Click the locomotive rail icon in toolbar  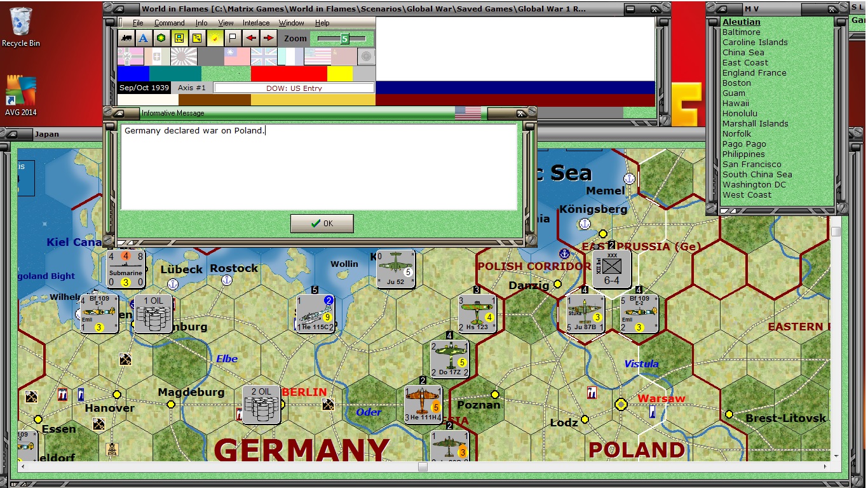pos(126,38)
